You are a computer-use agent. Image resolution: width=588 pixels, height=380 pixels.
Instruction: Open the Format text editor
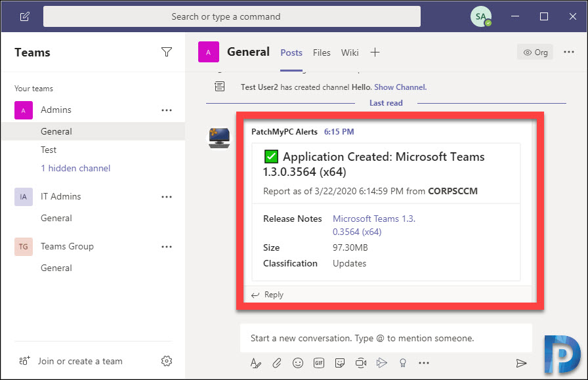tap(256, 363)
